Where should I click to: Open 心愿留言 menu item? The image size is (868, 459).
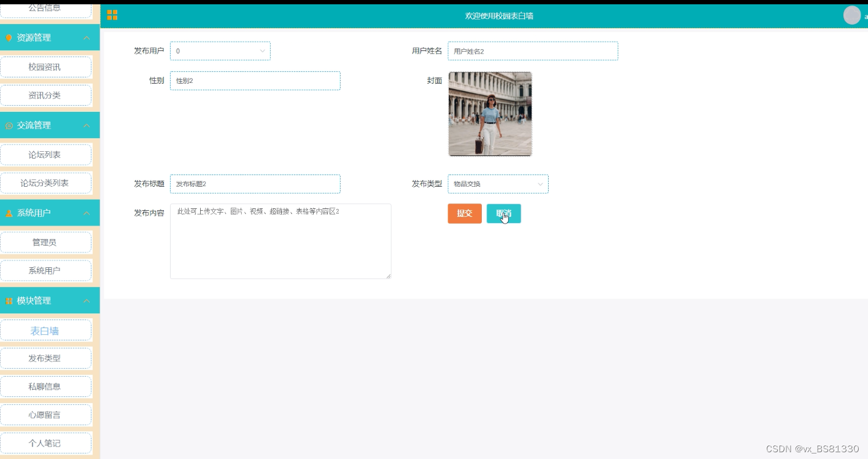coord(45,415)
